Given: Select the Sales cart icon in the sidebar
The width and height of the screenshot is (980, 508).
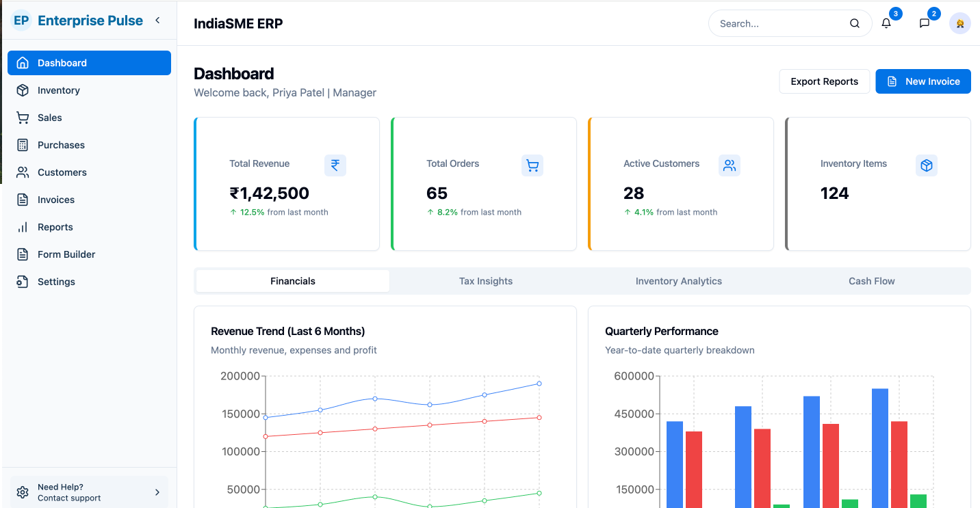Looking at the screenshot, I should (x=23, y=117).
